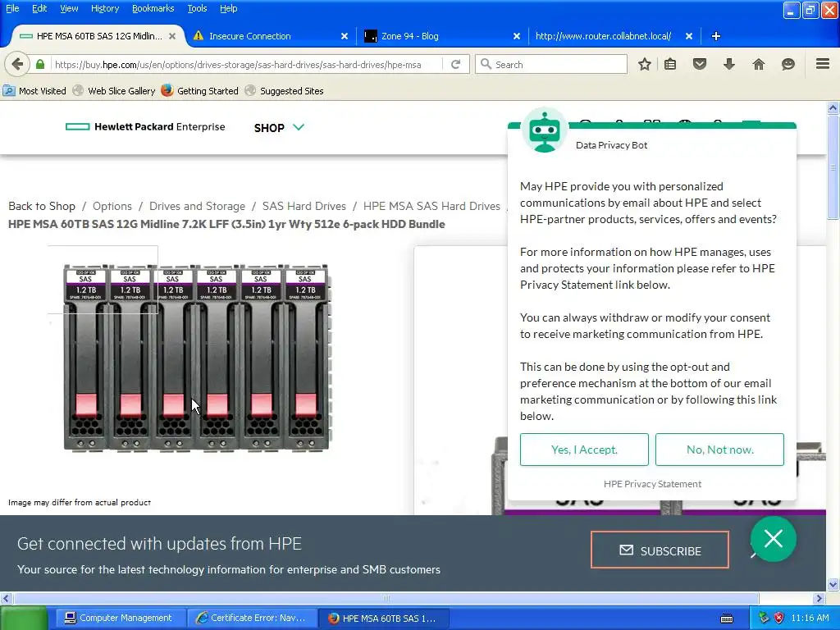840x630 pixels.
Task: Close the Zone 94 - Blog tab
Action: coord(517,36)
